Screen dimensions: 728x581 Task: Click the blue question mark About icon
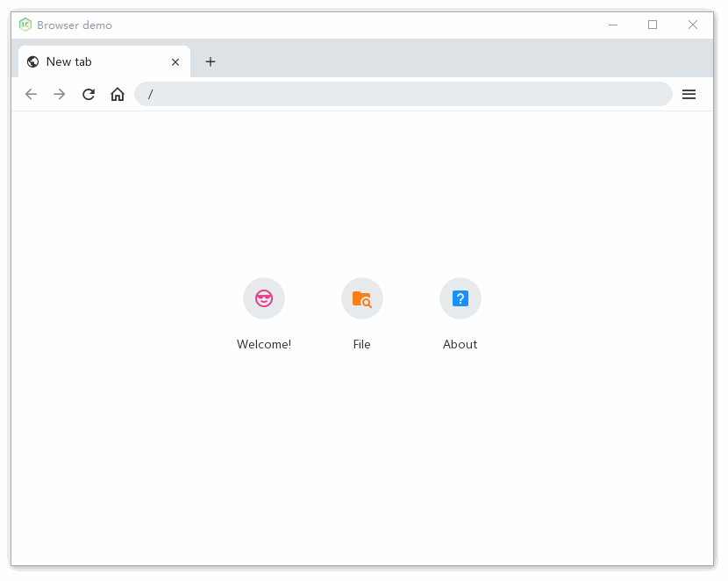(460, 298)
